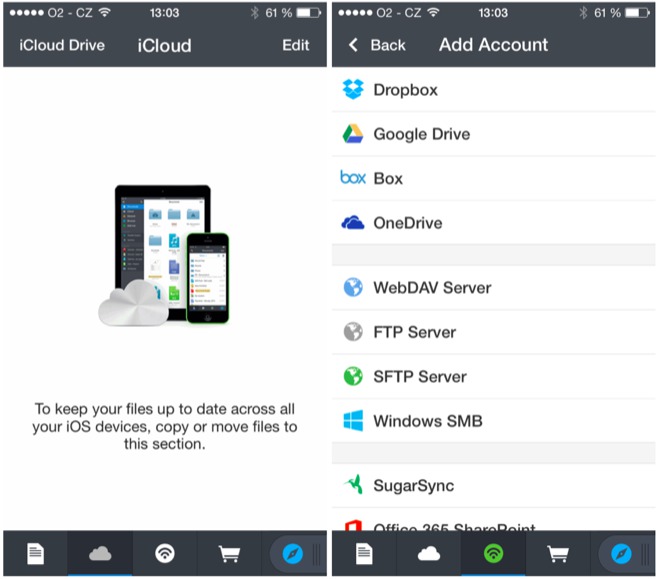Select the Dropbox logo icon
This screenshot has width=660, height=579.
(353, 89)
